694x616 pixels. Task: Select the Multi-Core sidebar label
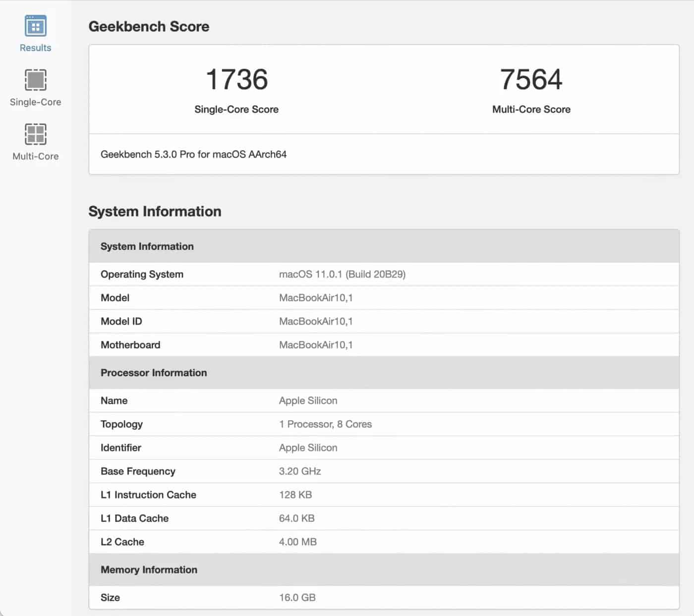pos(35,156)
